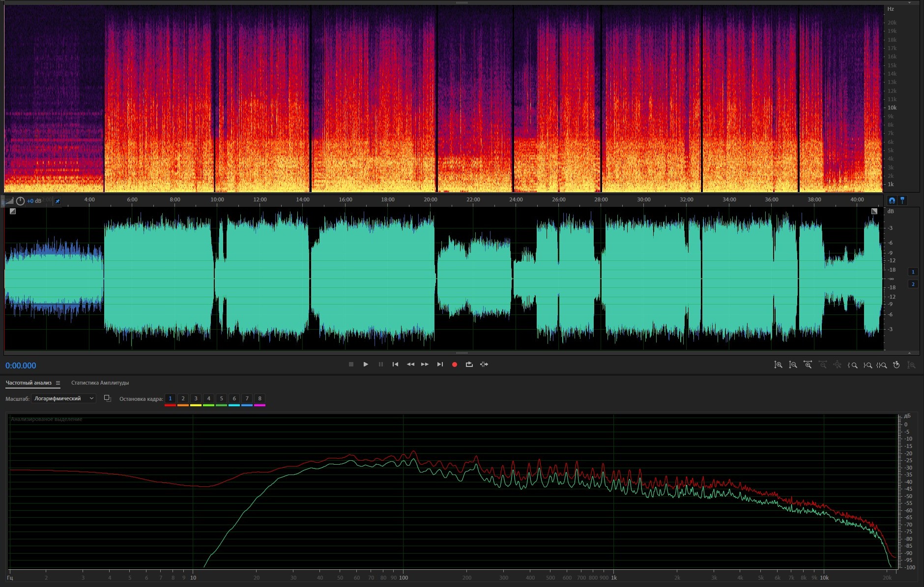
Task: Switch to Статистика Амплитуды tab
Action: tap(100, 383)
